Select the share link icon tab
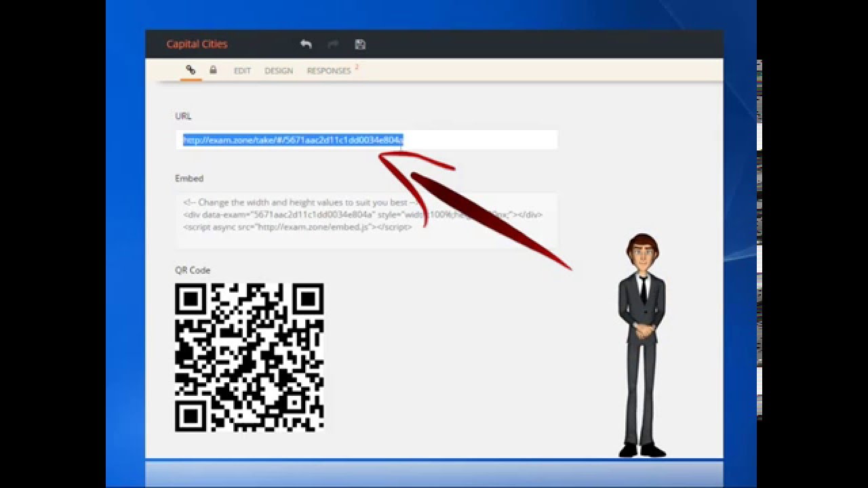This screenshot has height=488, width=868. (x=191, y=70)
